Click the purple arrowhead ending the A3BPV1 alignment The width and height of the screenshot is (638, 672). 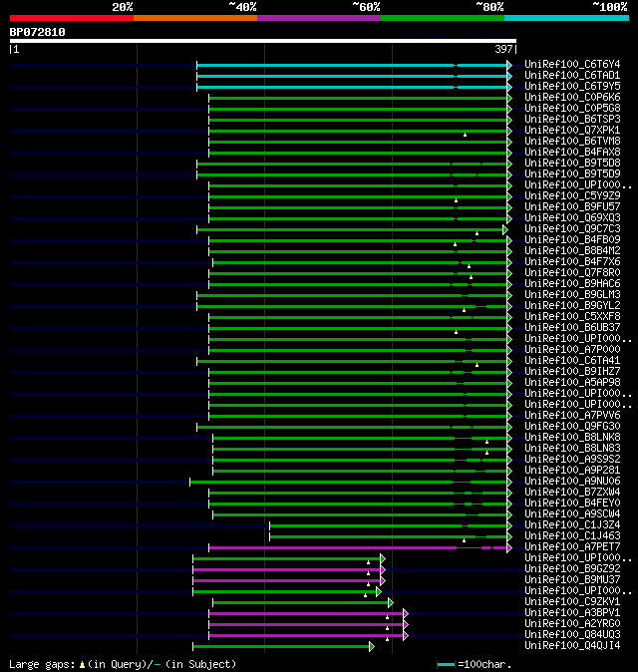click(406, 614)
